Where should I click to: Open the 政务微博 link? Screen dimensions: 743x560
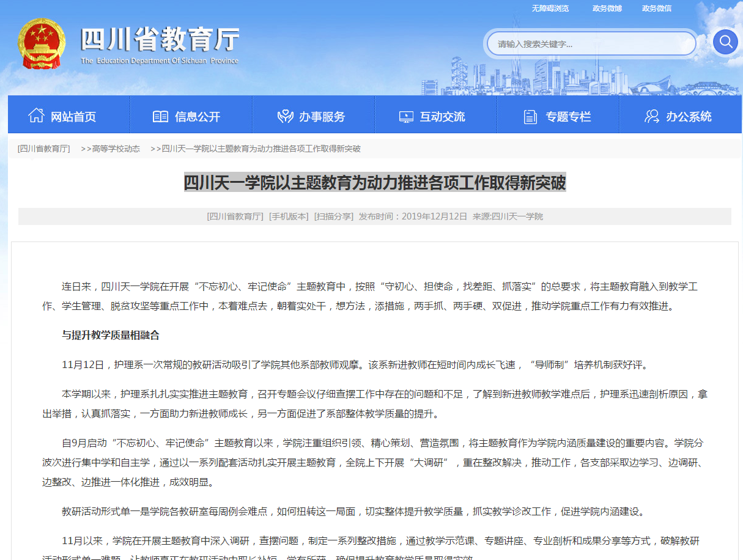[607, 8]
